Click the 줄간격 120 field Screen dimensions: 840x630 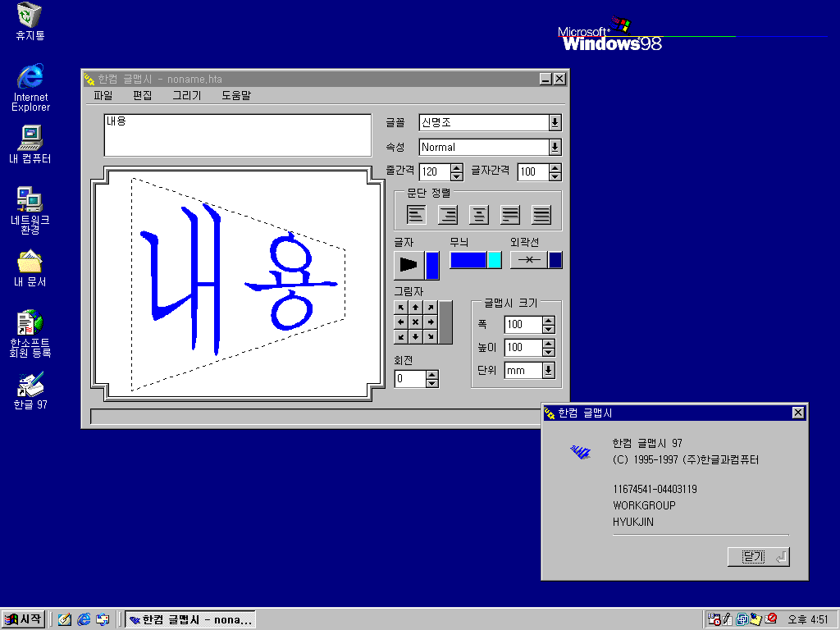point(435,172)
